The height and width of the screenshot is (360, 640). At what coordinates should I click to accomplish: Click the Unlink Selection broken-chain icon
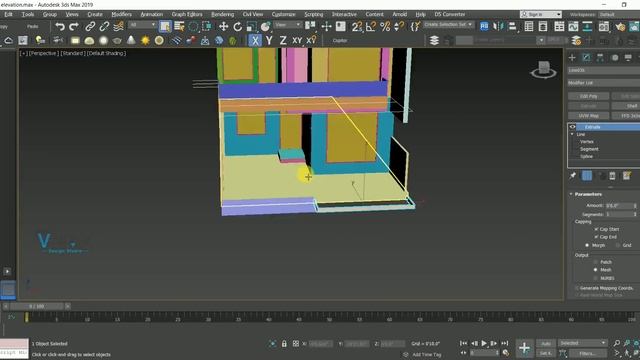pyautogui.click(x=104, y=27)
